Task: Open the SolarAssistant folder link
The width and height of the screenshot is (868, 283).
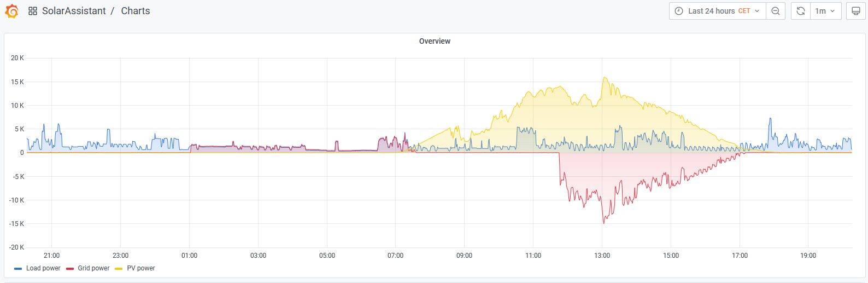Action: point(74,11)
